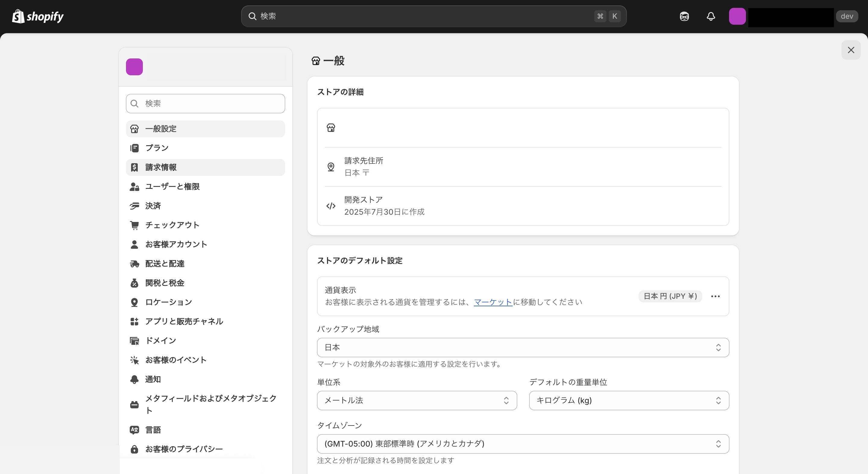
Task: Open the マーケット link
Action: pos(493,302)
